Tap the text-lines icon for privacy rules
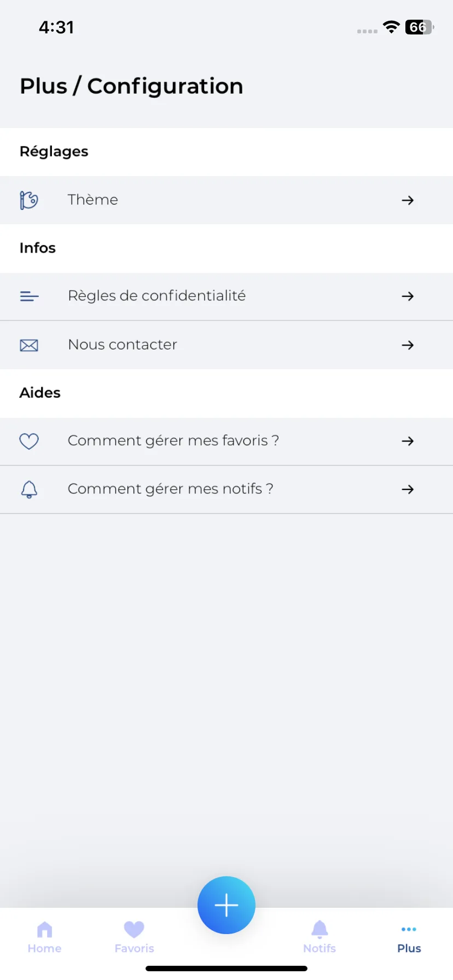The height and width of the screenshot is (980, 453). point(29,296)
